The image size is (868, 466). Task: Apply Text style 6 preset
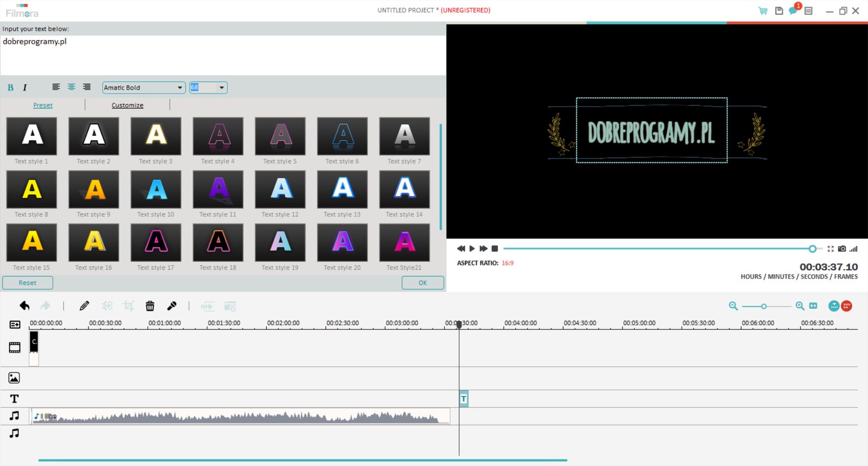click(x=342, y=136)
